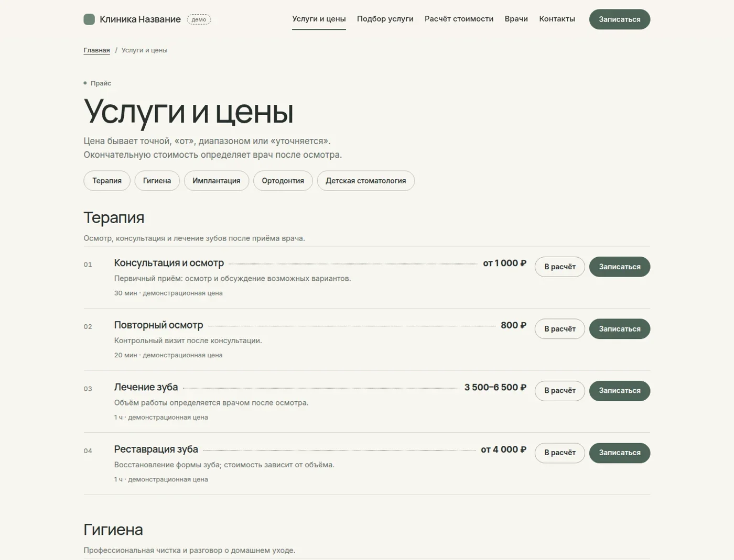The image size is (734, 560).
Task: Book Реставрация зуба via Записаться
Action: [x=620, y=453]
